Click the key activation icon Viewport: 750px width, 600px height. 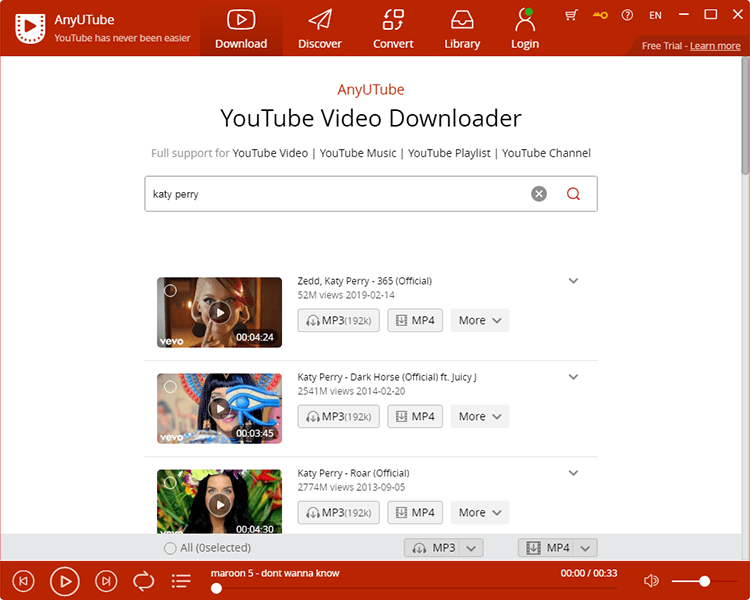(600, 15)
